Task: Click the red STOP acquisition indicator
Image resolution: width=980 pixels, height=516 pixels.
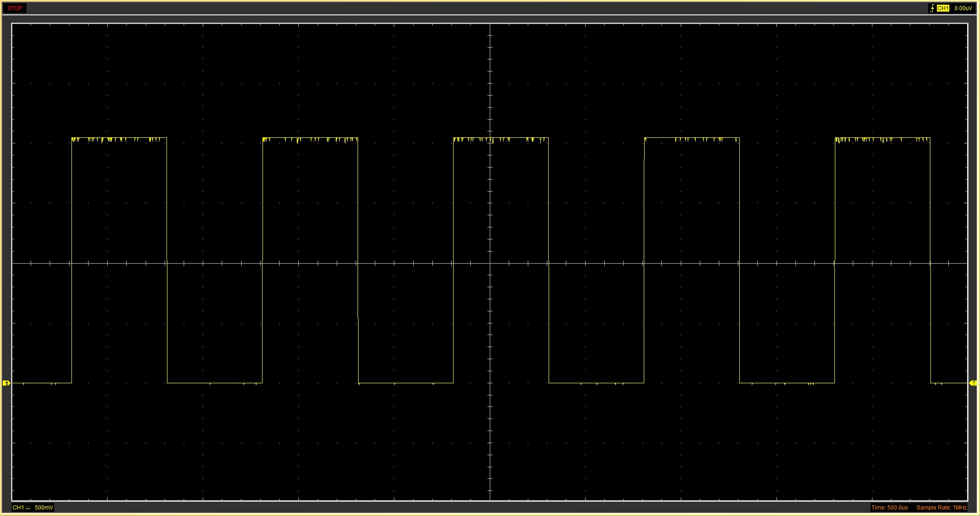Action: pos(15,8)
